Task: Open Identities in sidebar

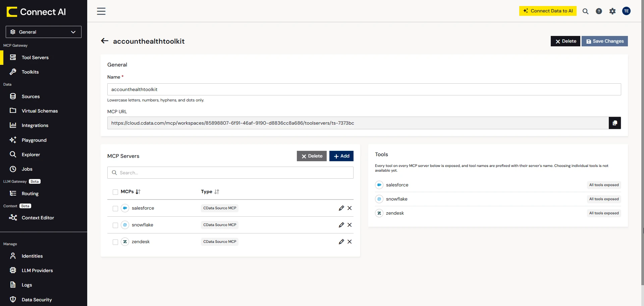Action: (44, 256)
